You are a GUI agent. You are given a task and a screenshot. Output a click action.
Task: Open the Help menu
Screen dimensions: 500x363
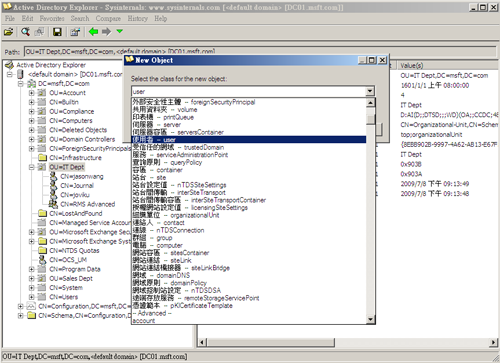[160, 18]
